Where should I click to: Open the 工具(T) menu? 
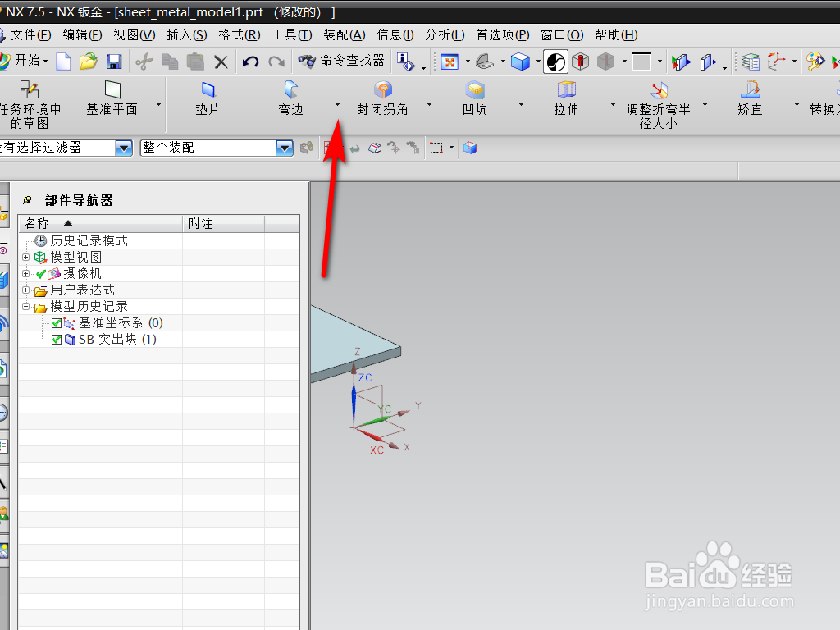291,34
